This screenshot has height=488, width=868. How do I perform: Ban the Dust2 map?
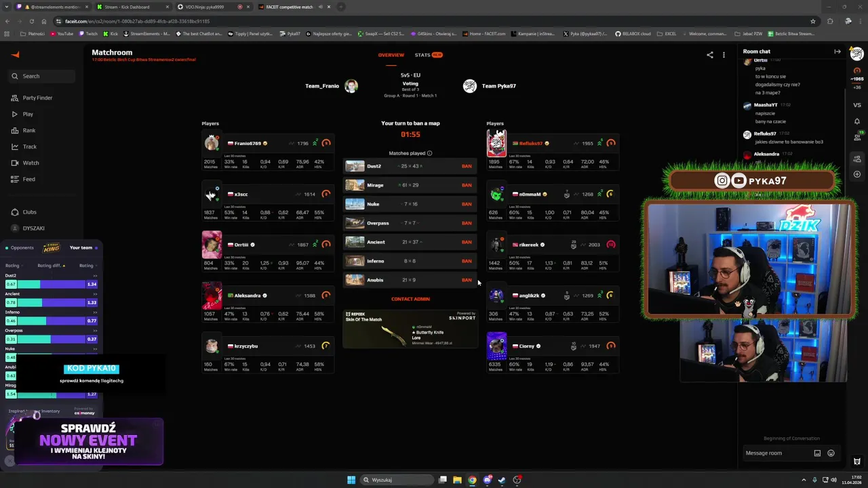(x=467, y=166)
